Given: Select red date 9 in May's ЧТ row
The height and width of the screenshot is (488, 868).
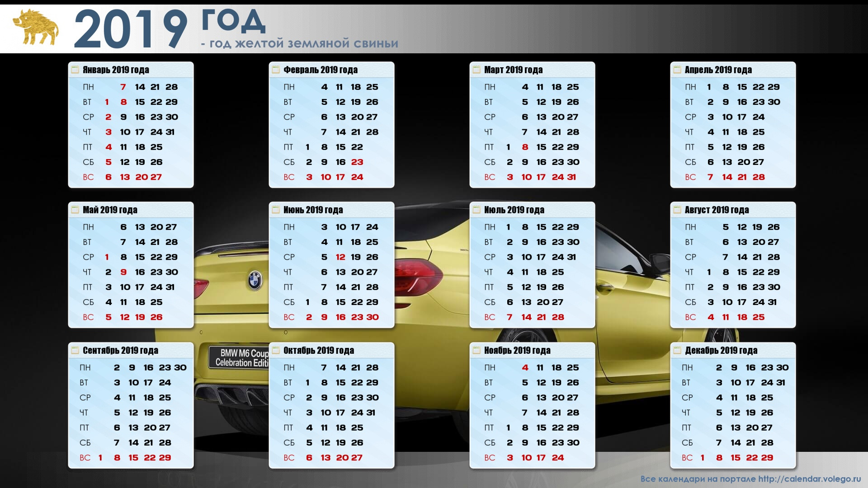Looking at the screenshot, I should tap(123, 272).
